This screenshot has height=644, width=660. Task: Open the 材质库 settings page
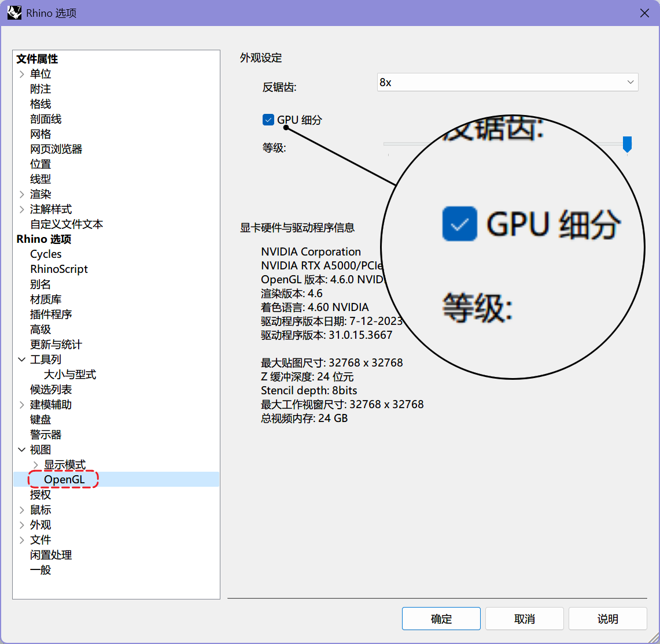tap(46, 299)
